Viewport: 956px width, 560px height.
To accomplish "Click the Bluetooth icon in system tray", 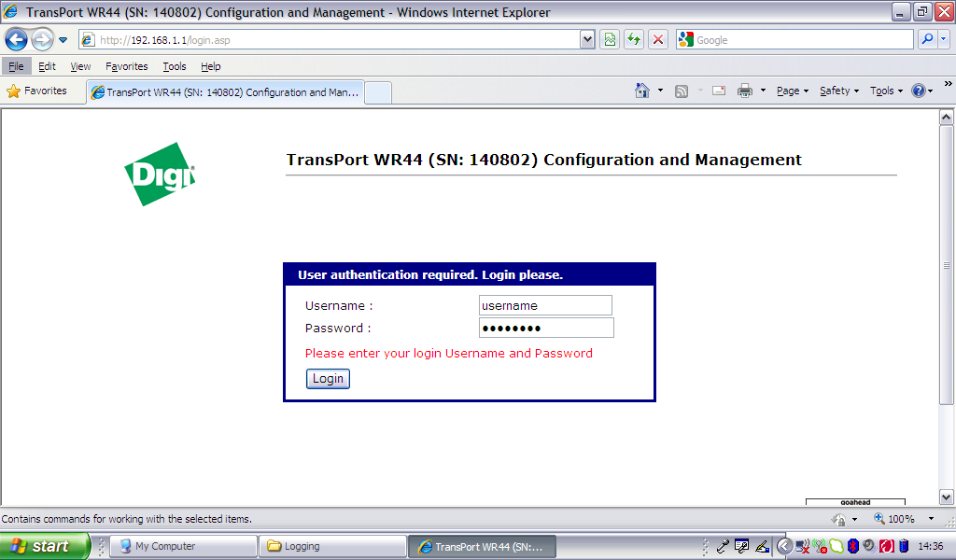I will pyautogui.click(x=852, y=546).
